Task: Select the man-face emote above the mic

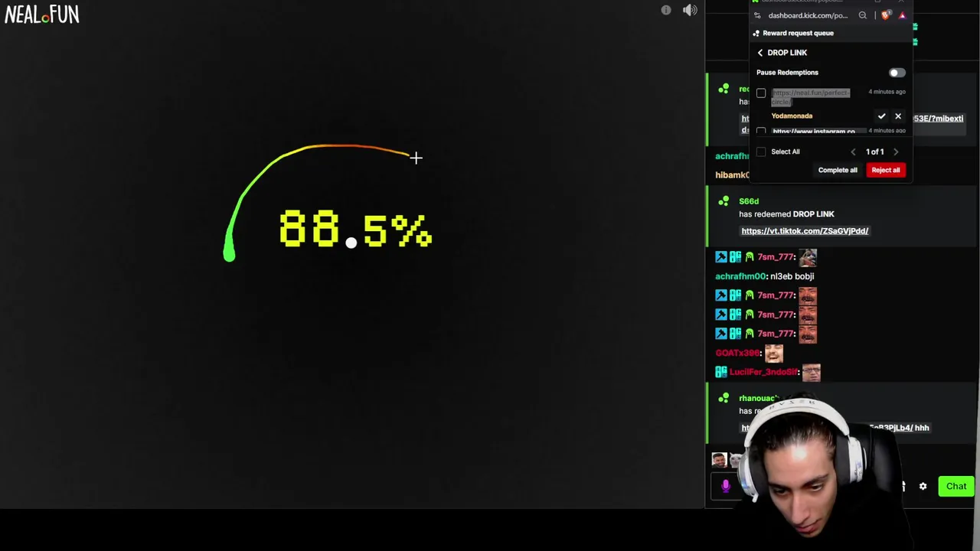Action: (718, 460)
